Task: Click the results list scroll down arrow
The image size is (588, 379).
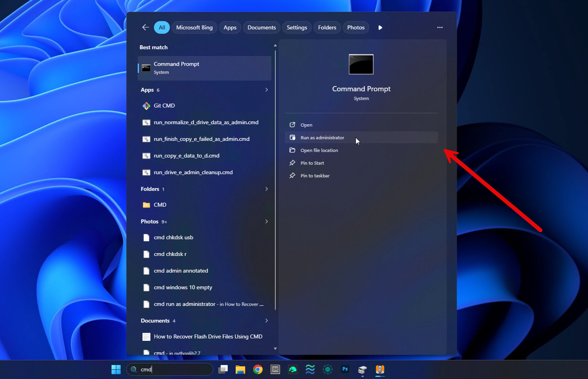Action: point(275,348)
